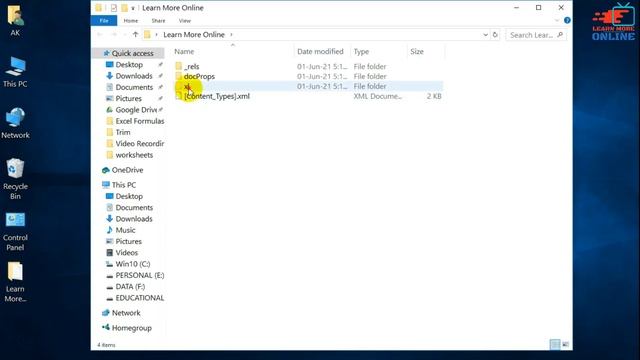640x360 pixels.
Task: Open the Control Panel desktop icon
Action: coord(15,231)
